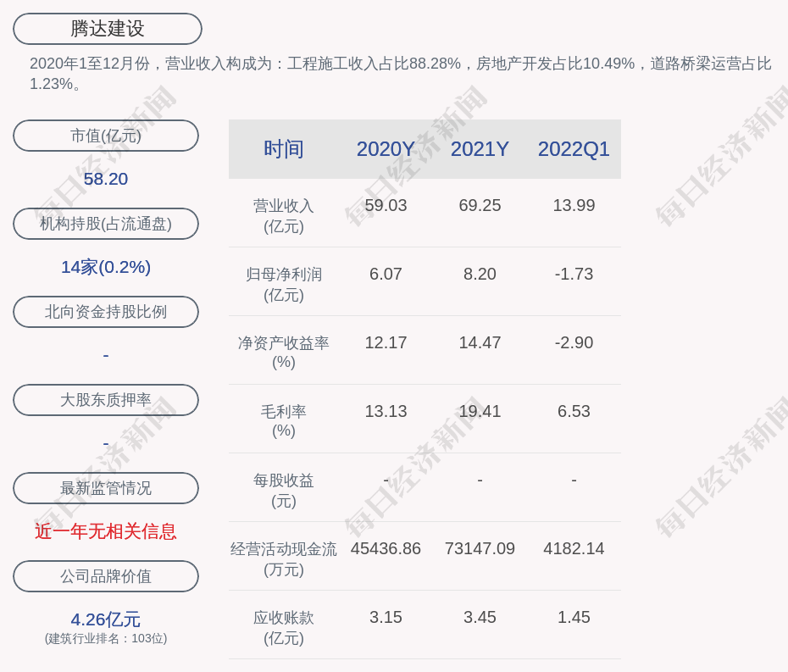
Task: Click the ROE value -2.90
Action: click(x=574, y=342)
